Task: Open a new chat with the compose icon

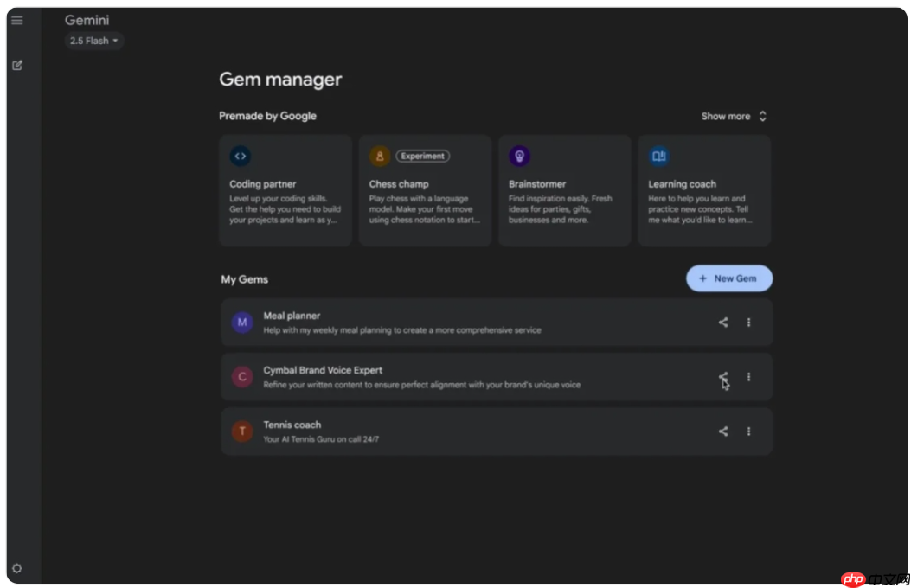Action: tap(16, 66)
